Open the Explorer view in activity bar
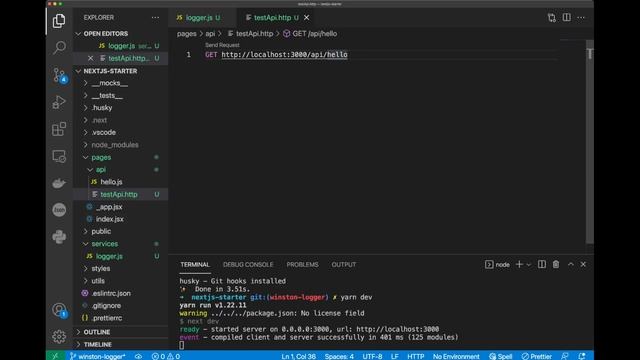640x360 pixels. point(59,20)
